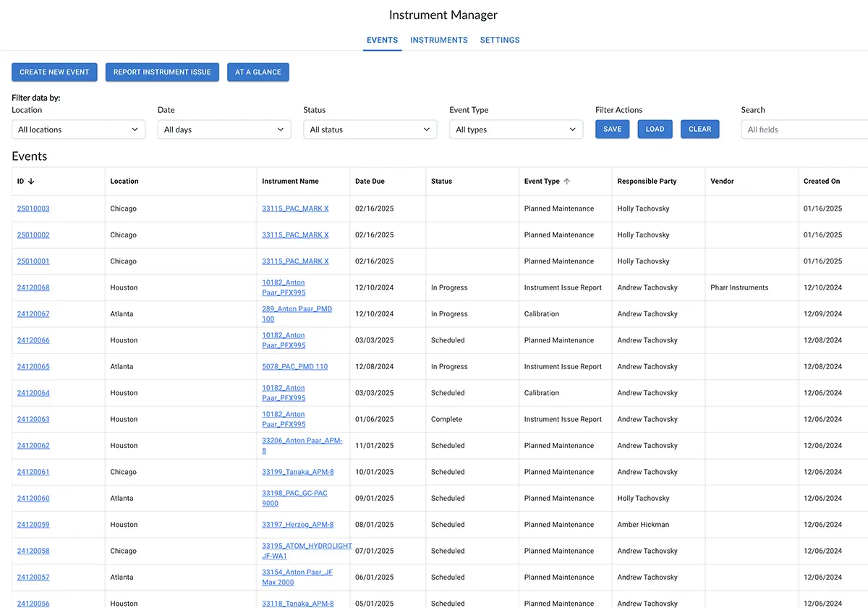Sort by the Vendor column header
This screenshot has width=868, height=608.
click(722, 182)
